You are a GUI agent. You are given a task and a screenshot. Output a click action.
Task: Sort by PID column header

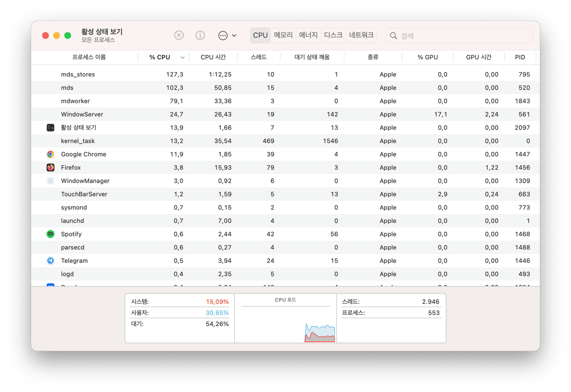point(520,57)
